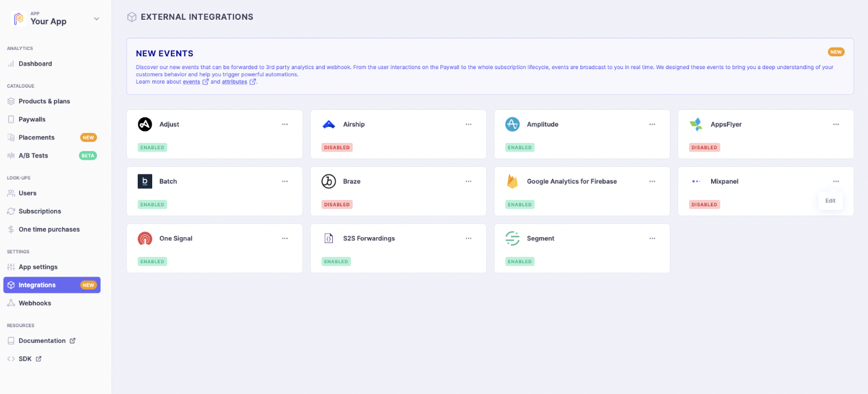Click the Airship logo icon

pos(328,124)
